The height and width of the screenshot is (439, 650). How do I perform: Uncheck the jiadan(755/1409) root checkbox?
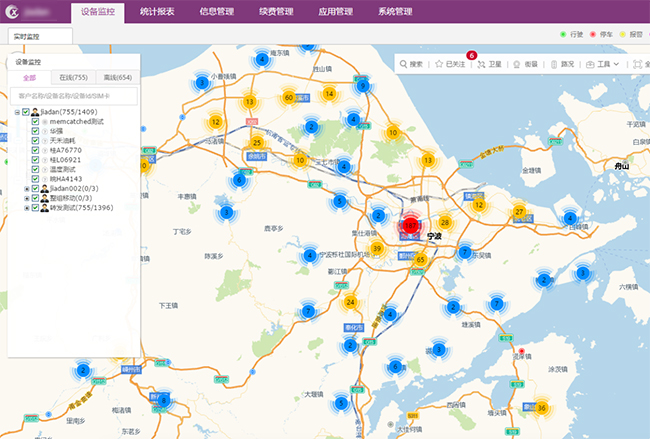pyautogui.click(x=25, y=112)
